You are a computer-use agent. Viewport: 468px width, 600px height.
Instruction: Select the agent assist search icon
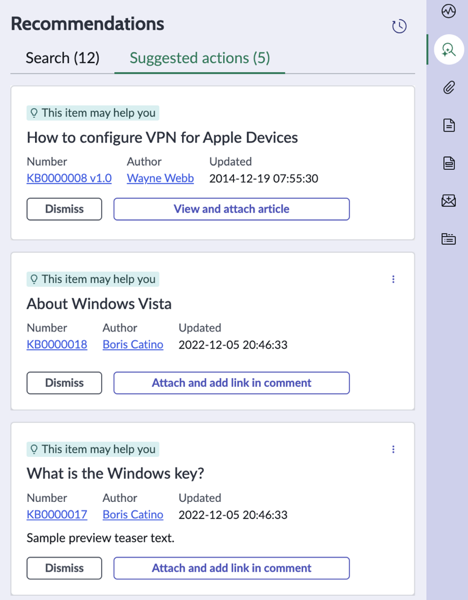click(448, 49)
